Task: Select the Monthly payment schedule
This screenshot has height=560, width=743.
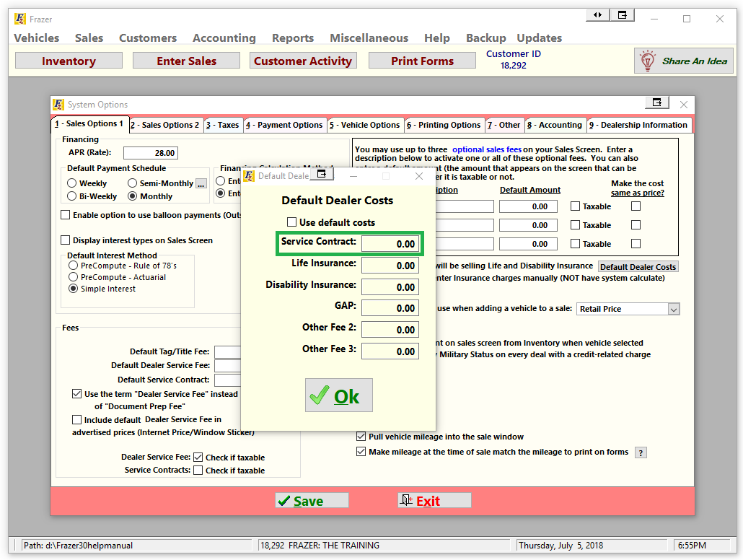Action: point(132,196)
